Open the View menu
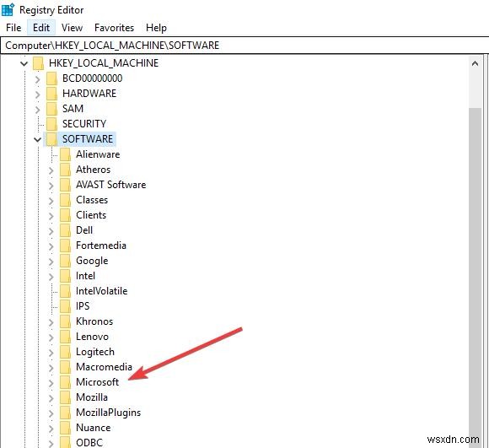Screen dimensions: 489x448 tap(72, 28)
